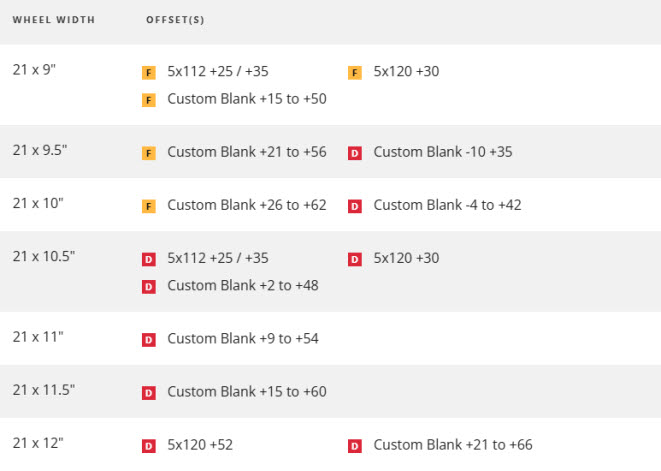This screenshot has height=471, width=661.
Task: Click the WHEEL WIDTH column header
Action: pos(54,20)
